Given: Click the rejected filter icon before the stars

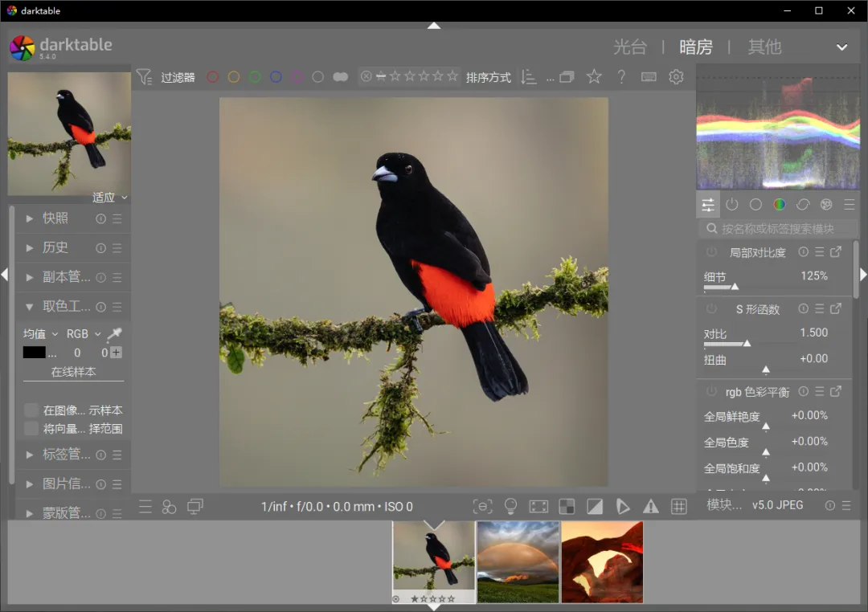Looking at the screenshot, I should coord(366,76).
